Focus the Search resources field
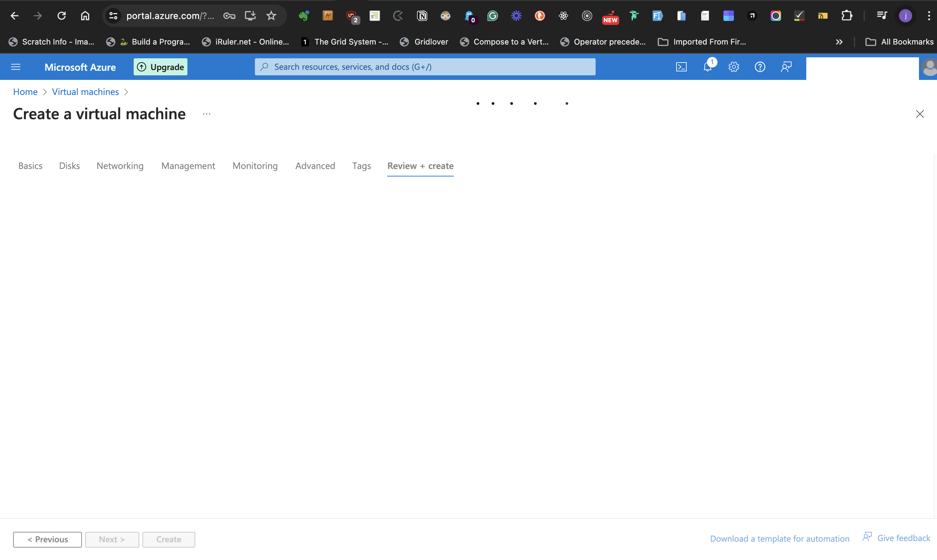Viewport: 937px width, 560px height. (x=425, y=67)
